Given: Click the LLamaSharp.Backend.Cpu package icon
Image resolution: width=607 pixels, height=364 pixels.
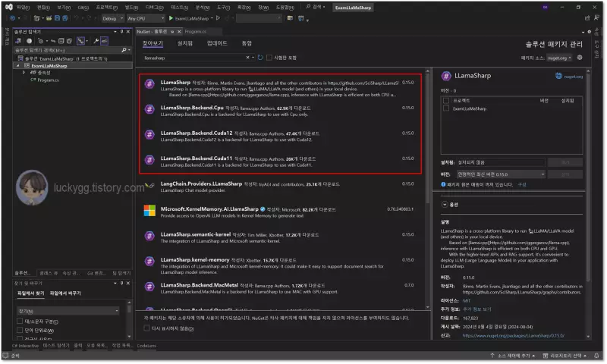Looking at the screenshot, I should (x=149, y=109).
